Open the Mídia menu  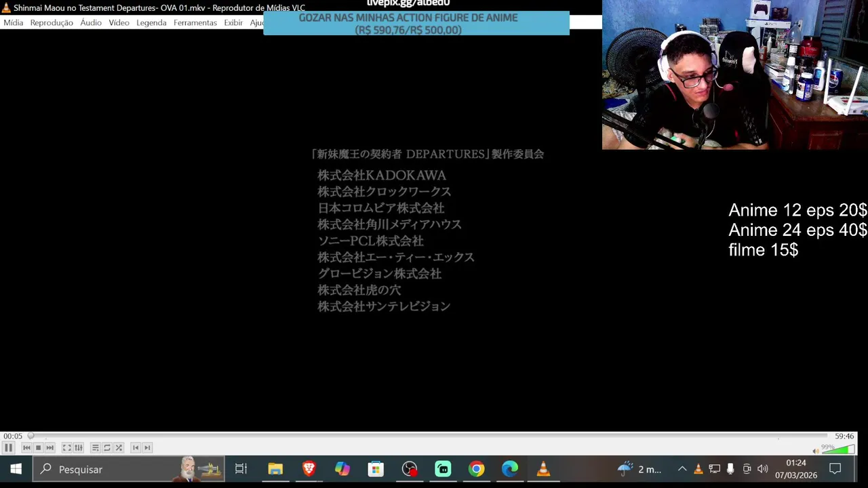pyautogui.click(x=13, y=22)
